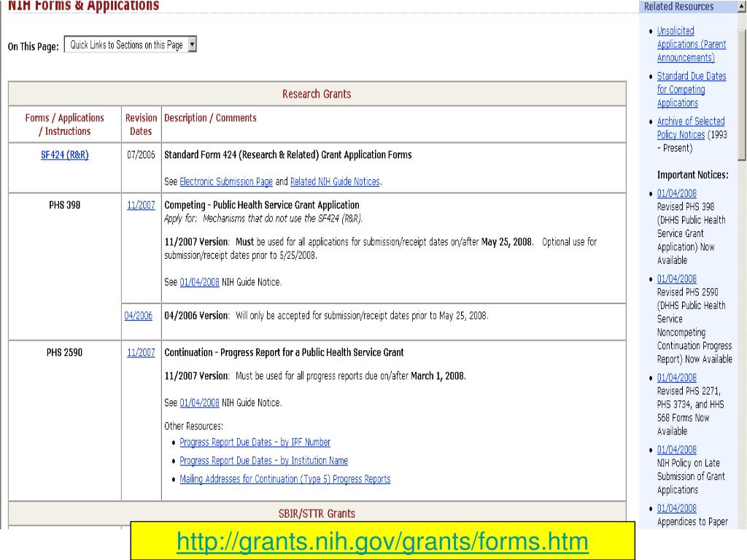Open the Quick Links to Sections dropdown

pyautogui.click(x=131, y=44)
